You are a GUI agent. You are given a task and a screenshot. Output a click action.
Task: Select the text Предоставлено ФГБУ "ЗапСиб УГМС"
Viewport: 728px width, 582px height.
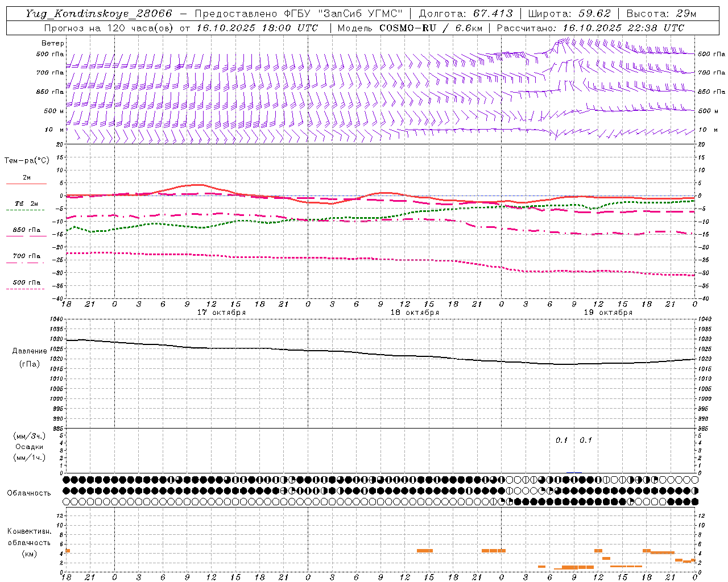pyautogui.click(x=299, y=14)
